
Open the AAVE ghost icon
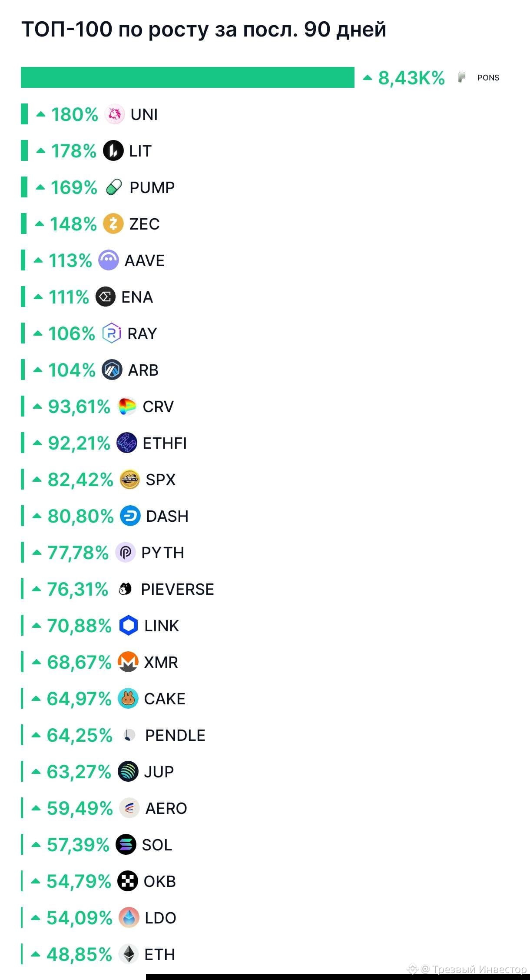coord(109,260)
